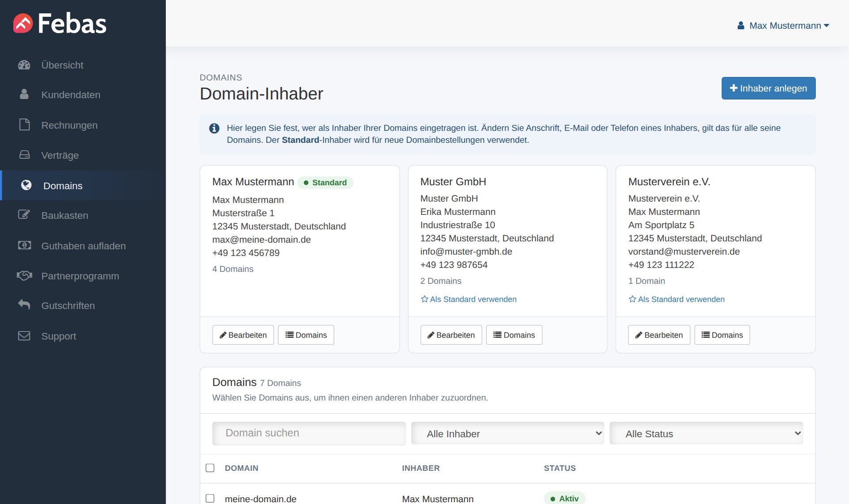Click the Rechnungen document icon

pos(24,125)
